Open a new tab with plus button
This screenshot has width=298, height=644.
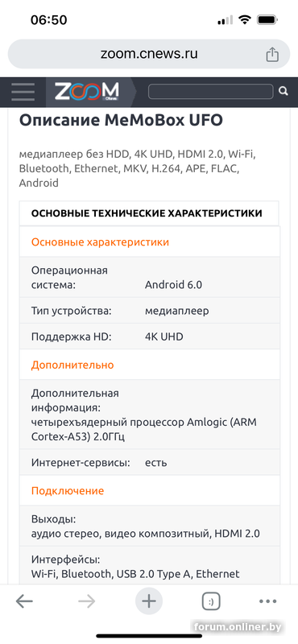(149, 601)
